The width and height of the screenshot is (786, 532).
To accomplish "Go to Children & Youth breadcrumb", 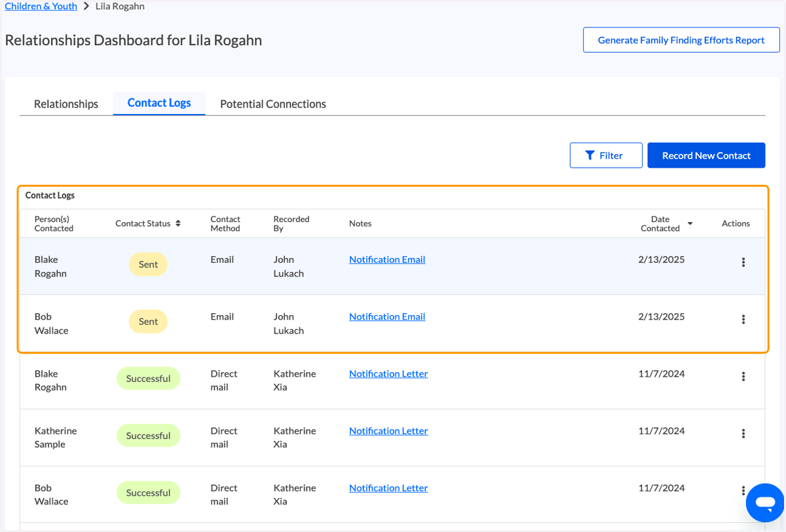I will click(x=41, y=6).
